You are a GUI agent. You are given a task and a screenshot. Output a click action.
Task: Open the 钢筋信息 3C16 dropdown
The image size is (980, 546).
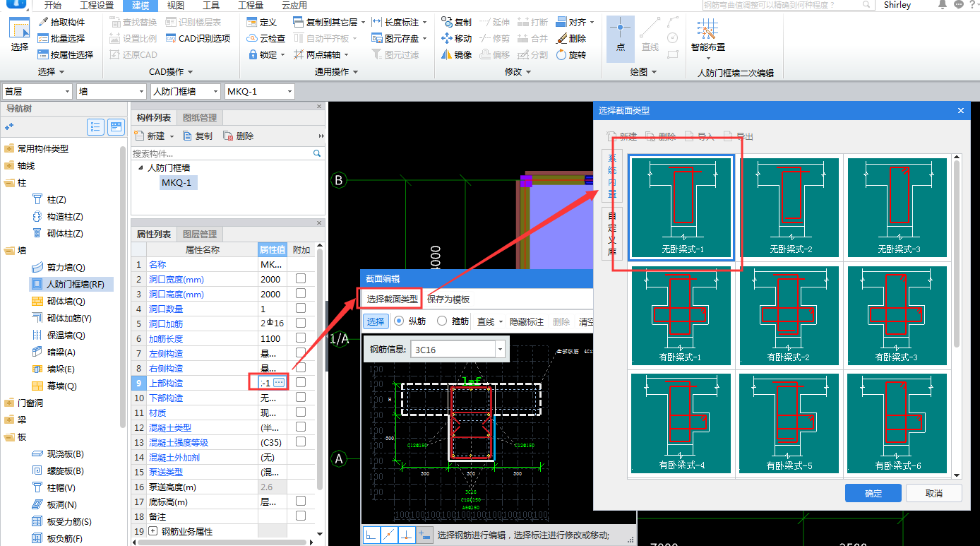coord(501,349)
